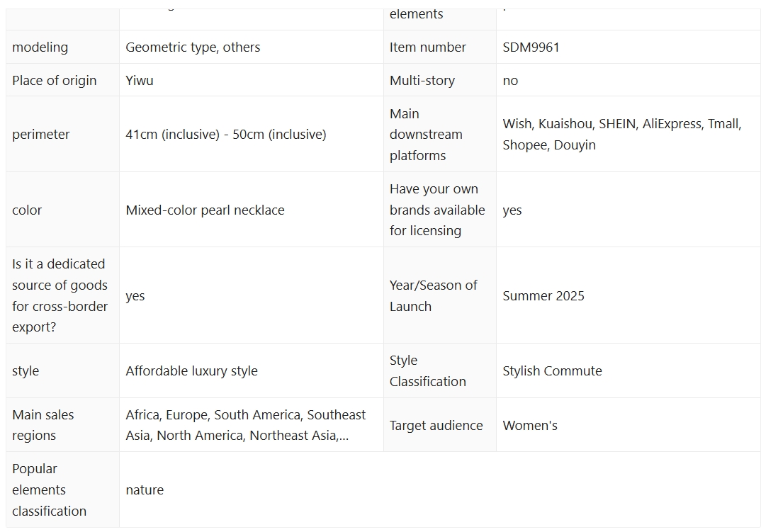Screen dimensions: 761x532
Task: Click the cross-border export question label
Action: [x=60, y=296]
